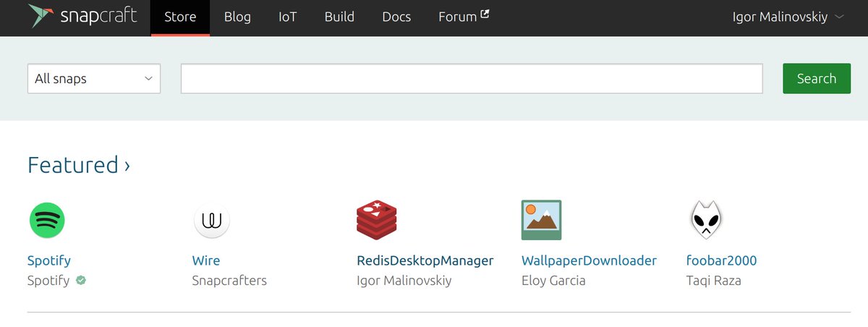Image resolution: width=868 pixels, height=327 pixels.
Task: Open the WallpaperDownloader app icon
Action: point(541,220)
